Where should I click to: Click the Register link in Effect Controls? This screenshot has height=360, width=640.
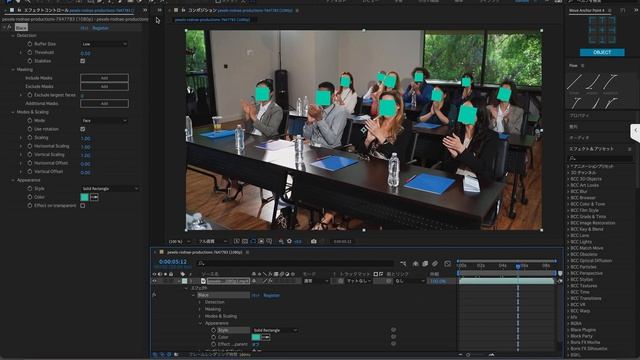(100, 28)
